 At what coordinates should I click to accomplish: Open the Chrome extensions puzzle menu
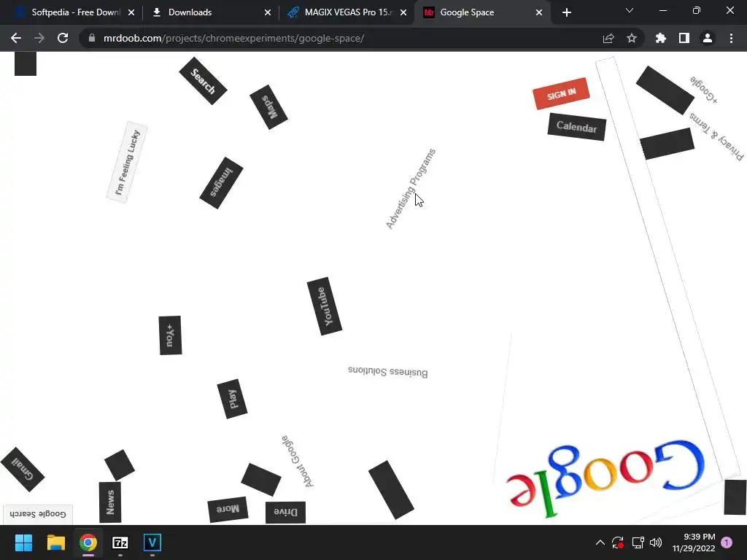click(x=661, y=38)
